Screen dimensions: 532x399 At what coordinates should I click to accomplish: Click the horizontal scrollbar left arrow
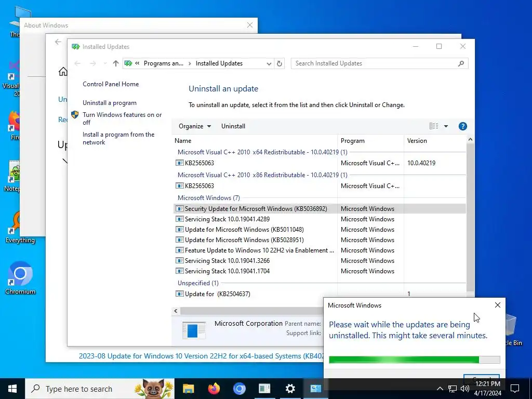pyautogui.click(x=176, y=311)
